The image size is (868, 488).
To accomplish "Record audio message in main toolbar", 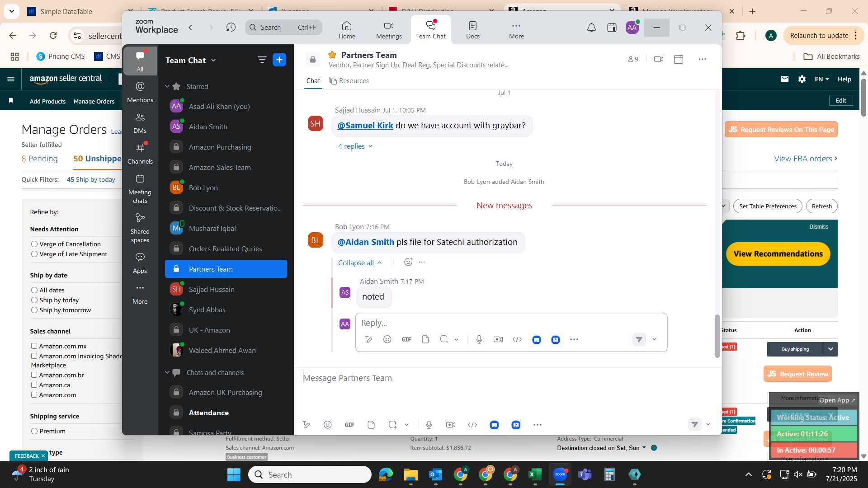I will point(429,425).
